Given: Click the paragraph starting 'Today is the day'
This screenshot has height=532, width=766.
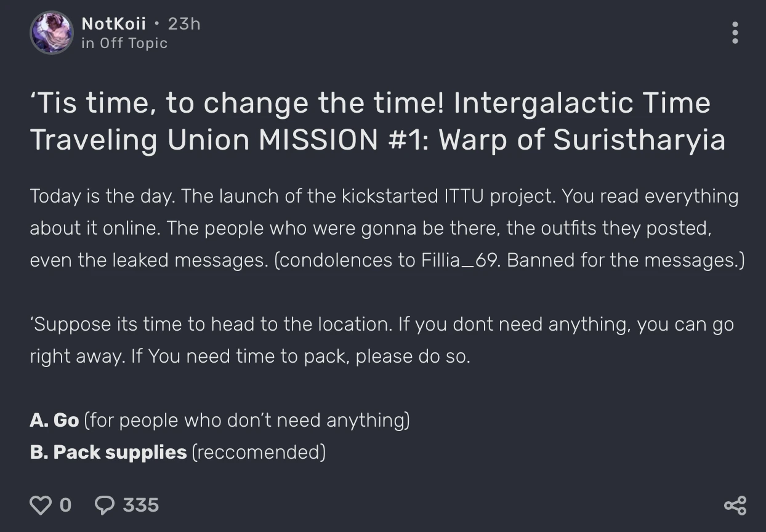Looking at the screenshot, I should (384, 228).
